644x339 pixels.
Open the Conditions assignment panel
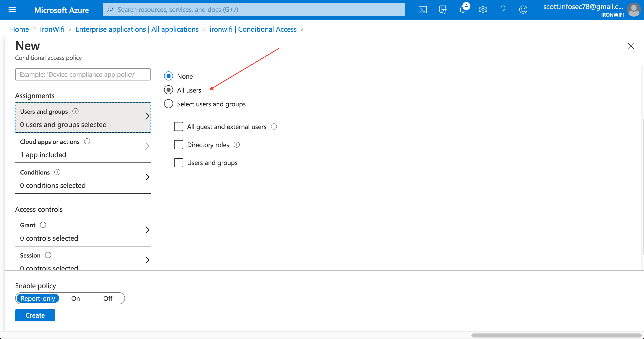click(x=83, y=179)
